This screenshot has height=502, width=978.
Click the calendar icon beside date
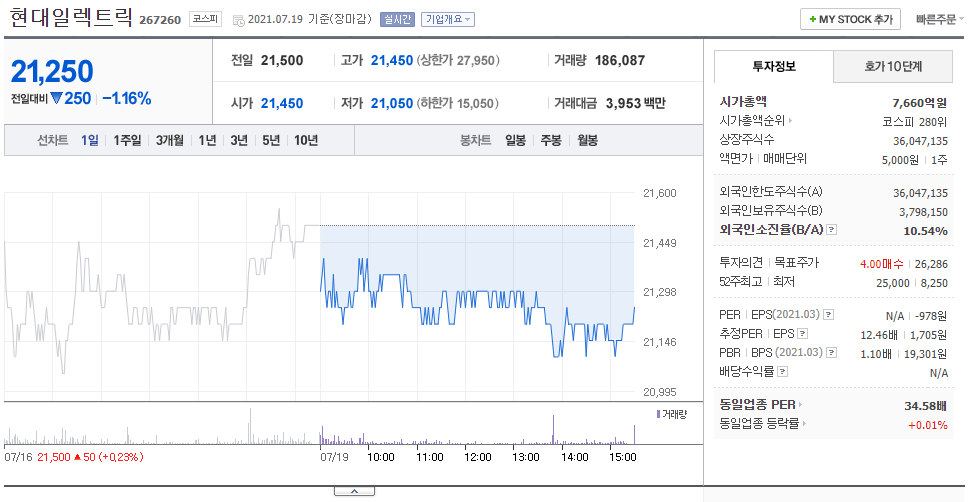point(238,20)
